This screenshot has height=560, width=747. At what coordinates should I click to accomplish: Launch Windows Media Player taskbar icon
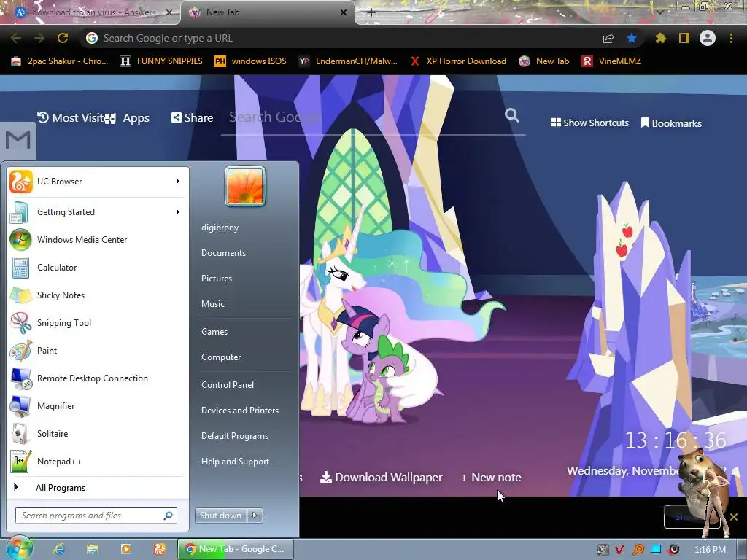coord(125,549)
